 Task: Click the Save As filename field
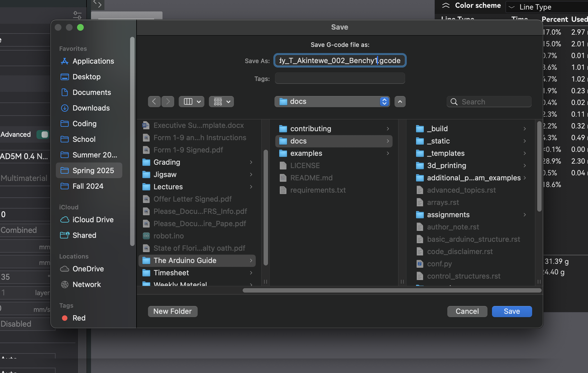pos(340,61)
